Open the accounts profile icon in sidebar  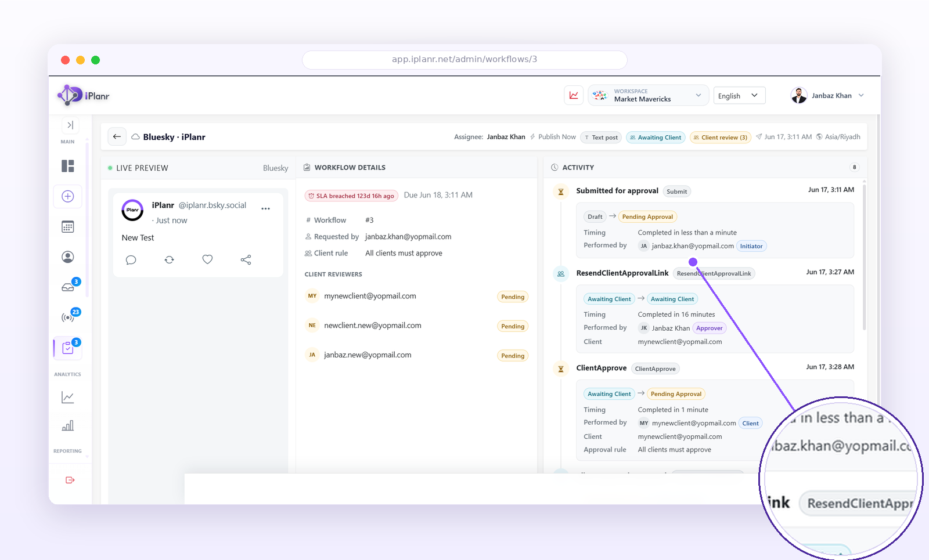pos(68,256)
